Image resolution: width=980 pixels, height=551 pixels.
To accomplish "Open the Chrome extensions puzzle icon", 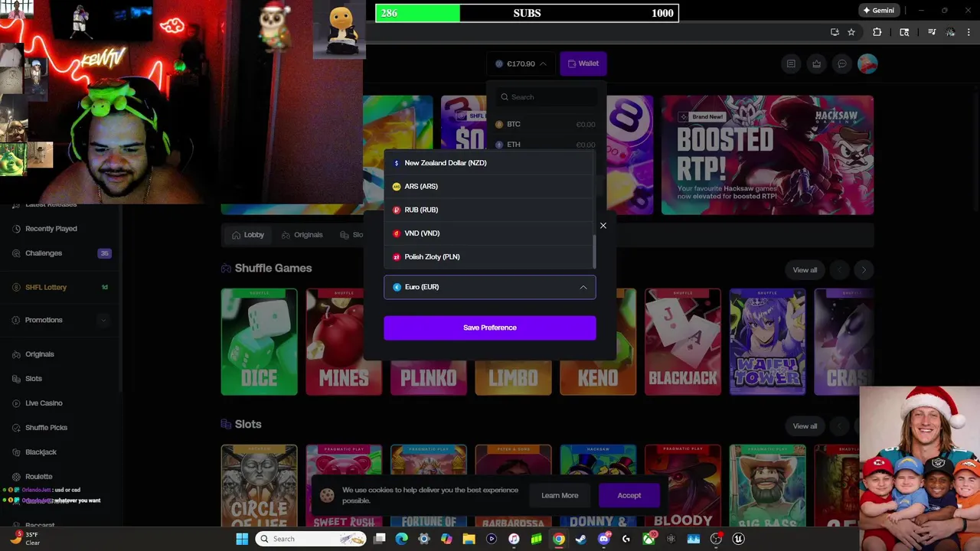I will click(x=877, y=32).
